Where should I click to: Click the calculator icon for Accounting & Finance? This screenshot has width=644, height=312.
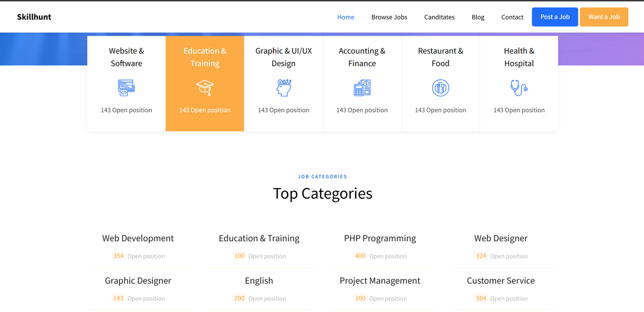point(362,88)
